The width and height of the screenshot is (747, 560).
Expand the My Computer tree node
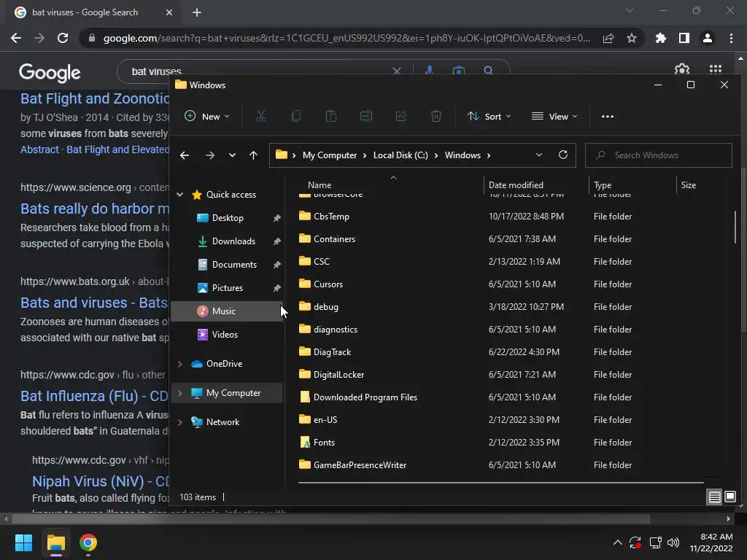(x=179, y=393)
